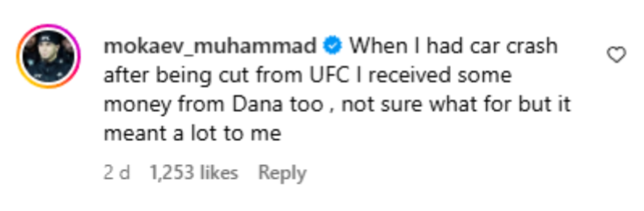Tap the heart outline right of the comment

click(617, 54)
